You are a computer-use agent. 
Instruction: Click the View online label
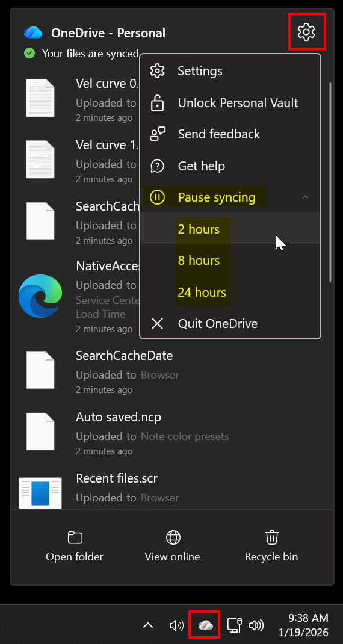tap(173, 557)
